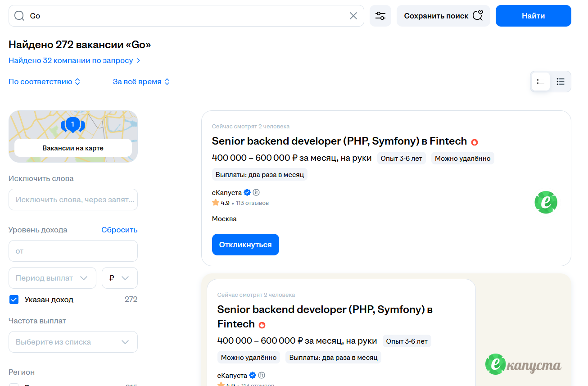
Task: Switch to detailed list view
Action: tap(540, 82)
